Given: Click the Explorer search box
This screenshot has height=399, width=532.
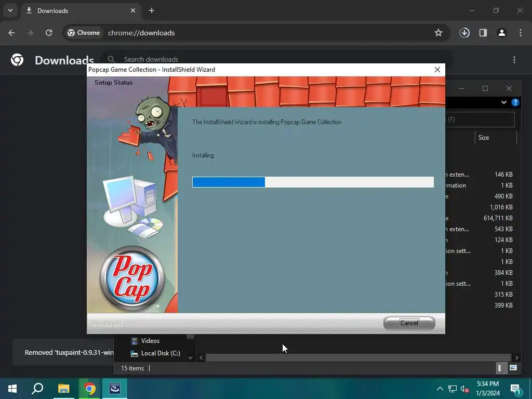Looking at the screenshot, I should coord(481,119).
